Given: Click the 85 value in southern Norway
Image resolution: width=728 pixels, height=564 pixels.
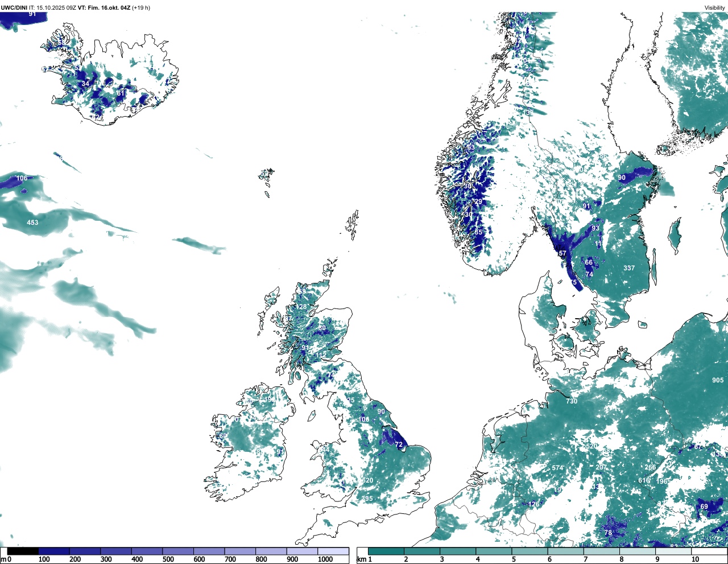Looking at the screenshot, I should click(478, 232).
